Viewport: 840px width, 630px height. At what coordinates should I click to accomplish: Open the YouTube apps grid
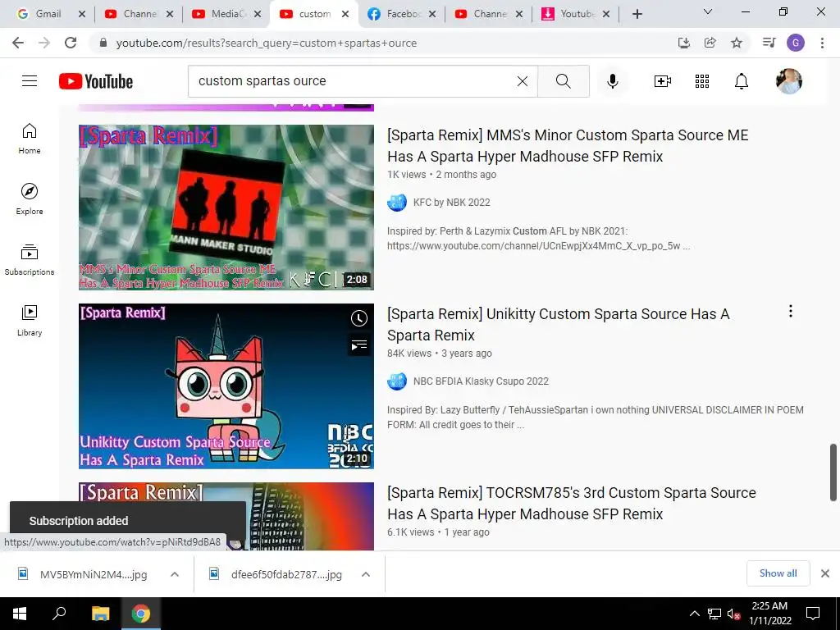(702, 81)
